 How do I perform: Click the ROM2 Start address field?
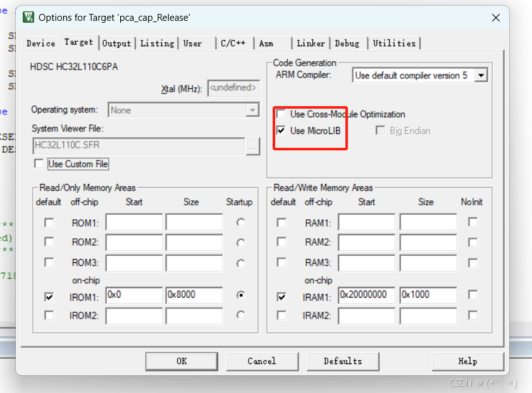click(134, 243)
